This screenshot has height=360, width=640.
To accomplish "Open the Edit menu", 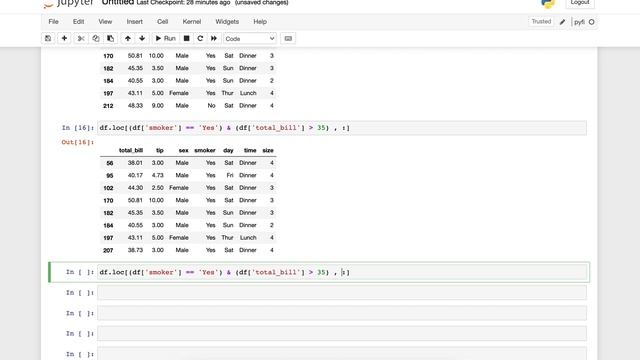I will coord(78,22).
